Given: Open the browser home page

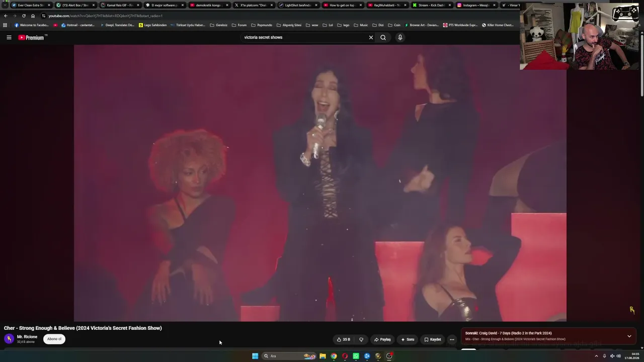Looking at the screenshot, I should tap(33, 16).
